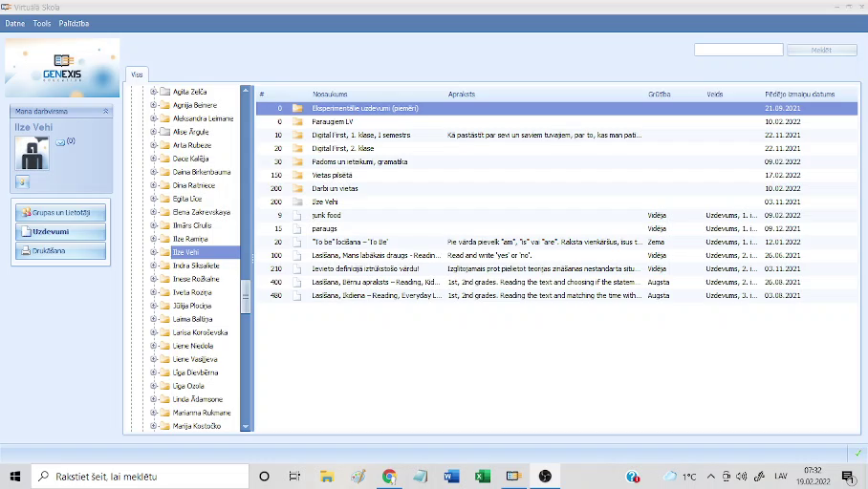Viewport: 868px width, 489px height.
Task: Click the junk food document icon
Action: [297, 216]
